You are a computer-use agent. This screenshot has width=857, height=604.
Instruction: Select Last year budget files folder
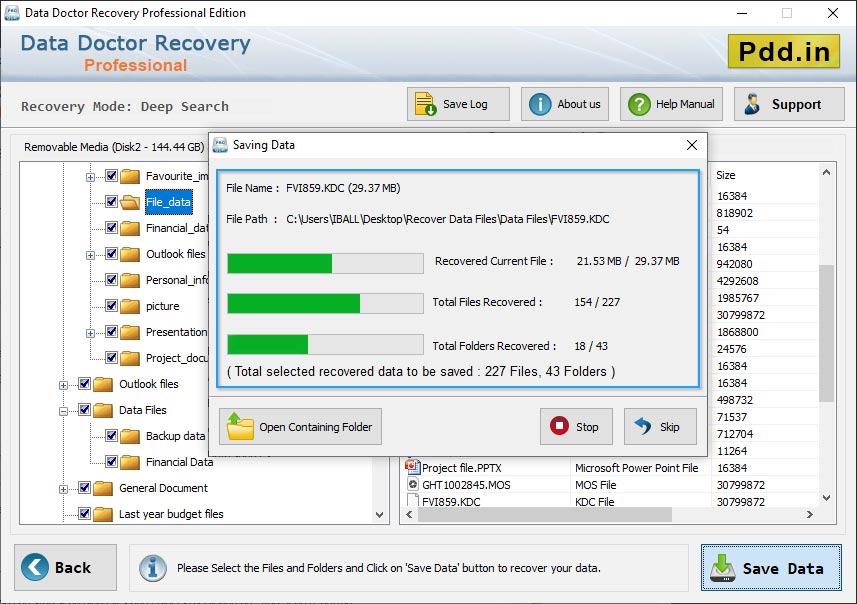171,514
